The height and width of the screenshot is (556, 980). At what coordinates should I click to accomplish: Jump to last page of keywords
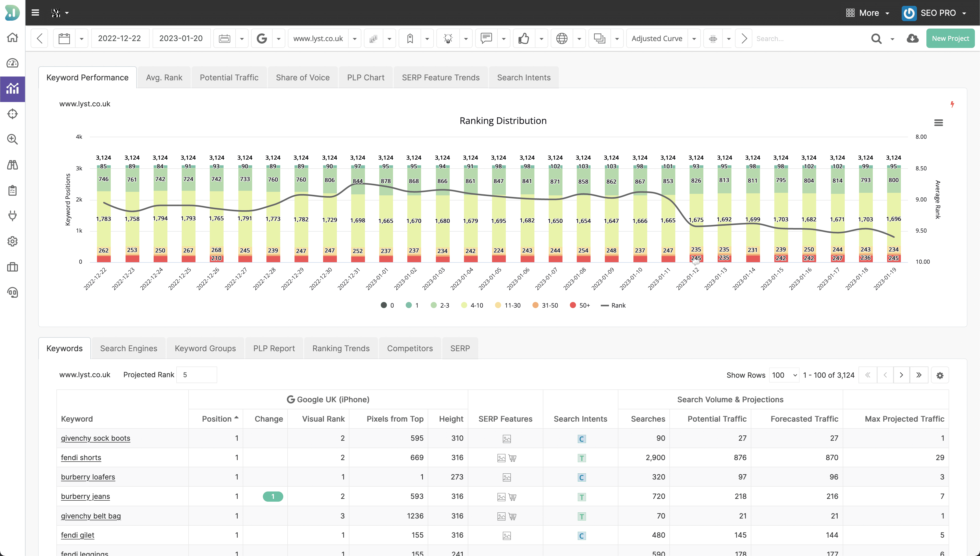(x=919, y=375)
